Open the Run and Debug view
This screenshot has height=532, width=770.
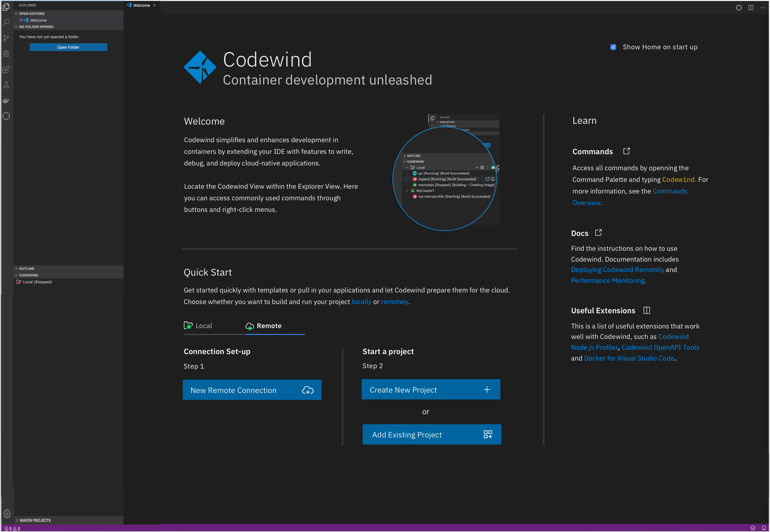coord(6,54)
